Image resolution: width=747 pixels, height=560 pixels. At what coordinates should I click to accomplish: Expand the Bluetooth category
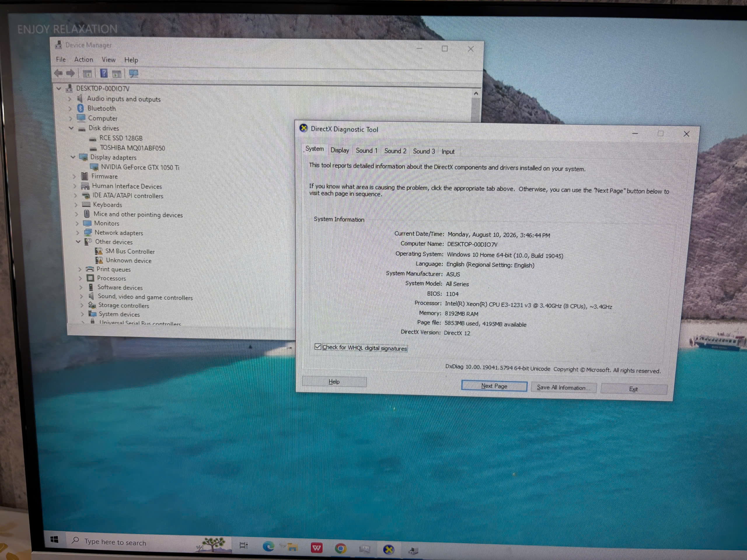70,108
